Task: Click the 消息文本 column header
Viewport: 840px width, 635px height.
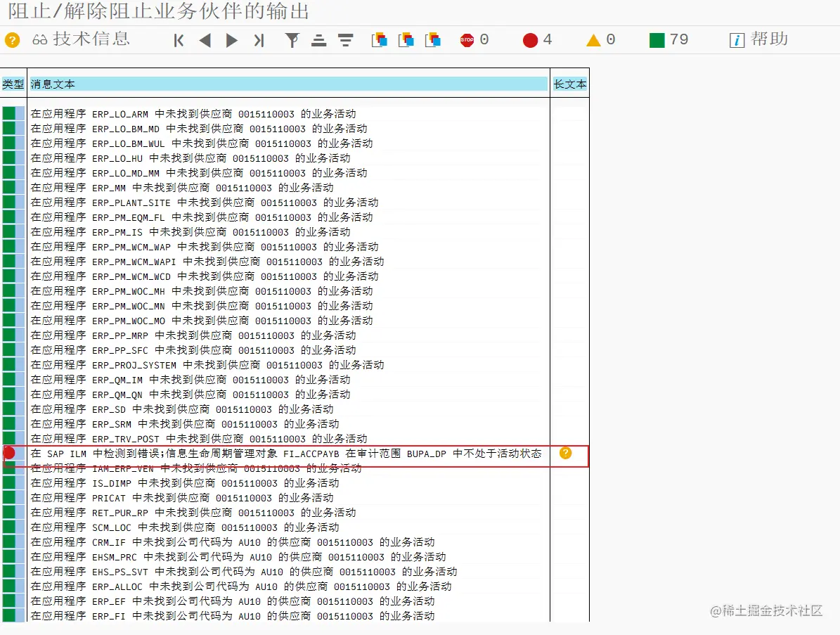Action: (288, 84)
